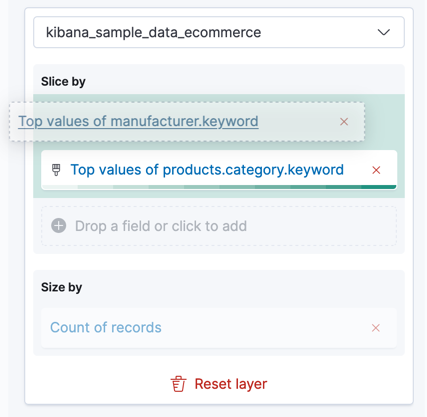Click the chevron arrow on data view selector
This screenshot has width=427, height=417.
pyautogui.click(x=384, y=32)
